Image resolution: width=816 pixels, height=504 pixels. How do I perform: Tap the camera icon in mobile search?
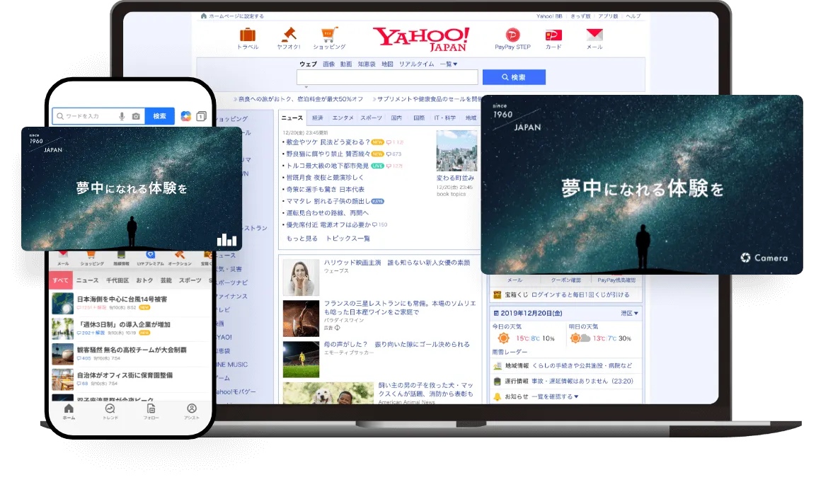[x=136, y=116]
